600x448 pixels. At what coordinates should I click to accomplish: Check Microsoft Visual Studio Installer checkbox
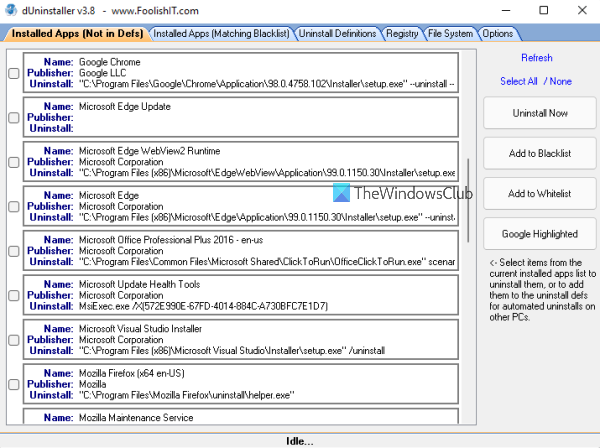[x=14, y=340]
